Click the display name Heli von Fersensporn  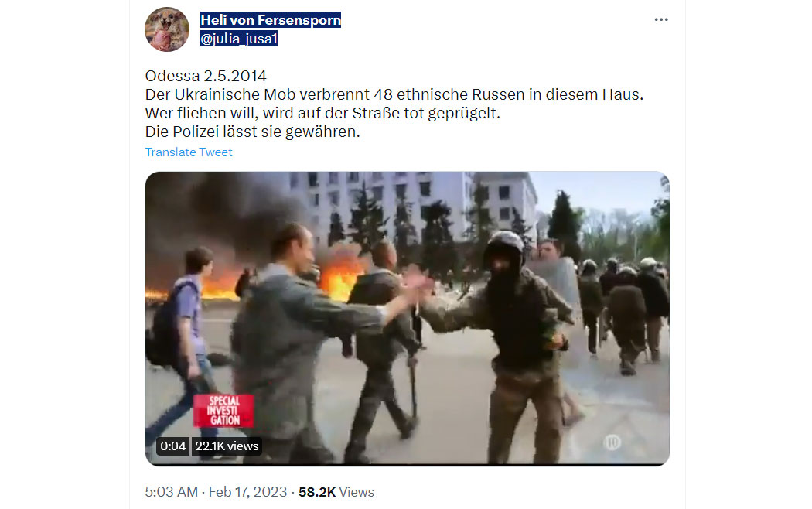tap(271, 19)
